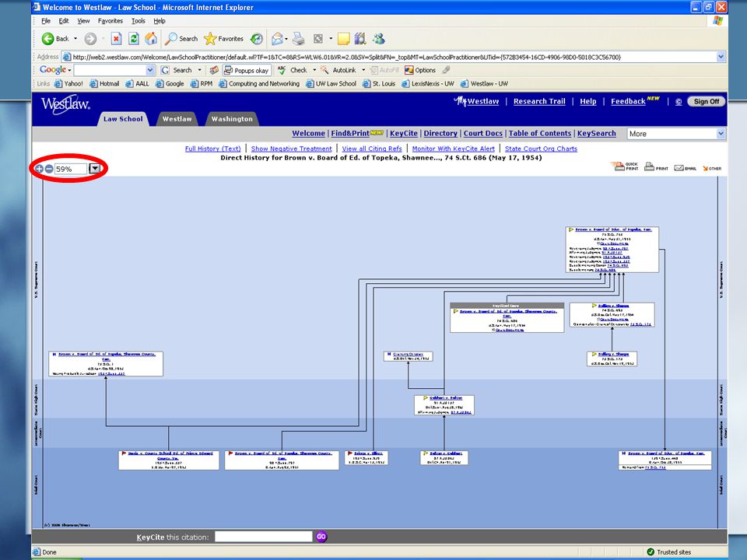The image size is (747, 560).
Task: Switch to the Law School tab
Action: pyautogui.click(x=123, y=119)
